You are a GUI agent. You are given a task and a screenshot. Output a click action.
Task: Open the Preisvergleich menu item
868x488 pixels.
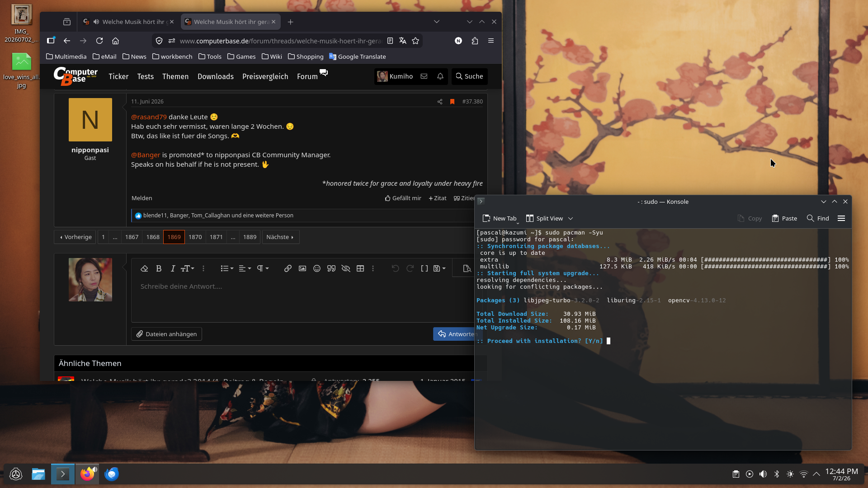[265, 76]
